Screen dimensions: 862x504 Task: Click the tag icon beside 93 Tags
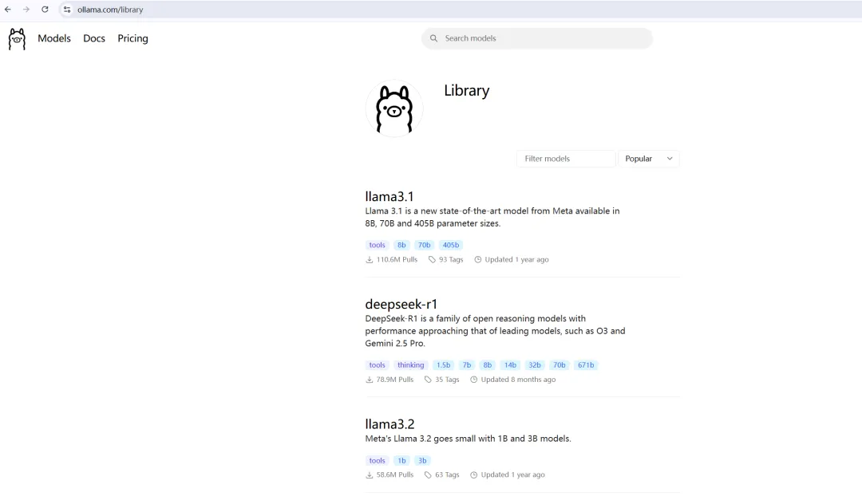pyautogui.click(x=432, y=260)
